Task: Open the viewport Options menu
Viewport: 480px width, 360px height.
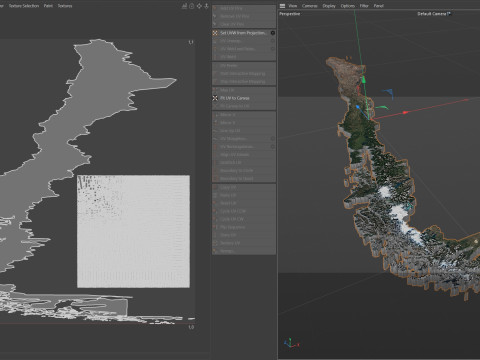Action: [x=348, y=6]
